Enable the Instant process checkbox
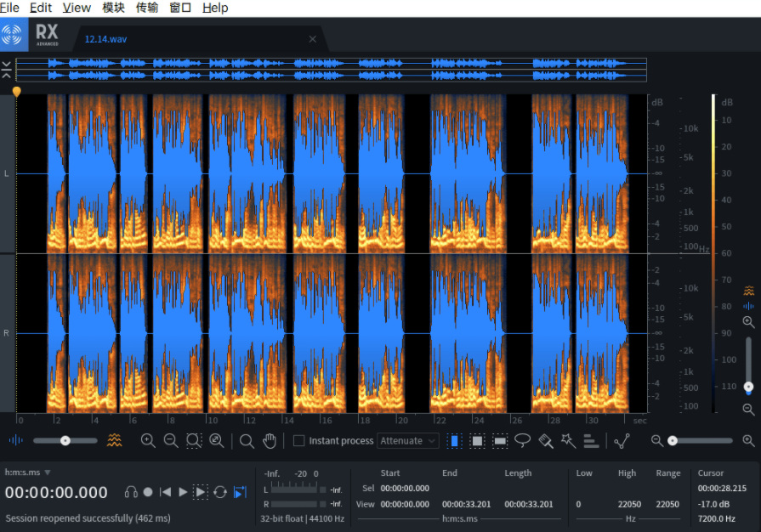Screen dimensions: 761x532 299,440
